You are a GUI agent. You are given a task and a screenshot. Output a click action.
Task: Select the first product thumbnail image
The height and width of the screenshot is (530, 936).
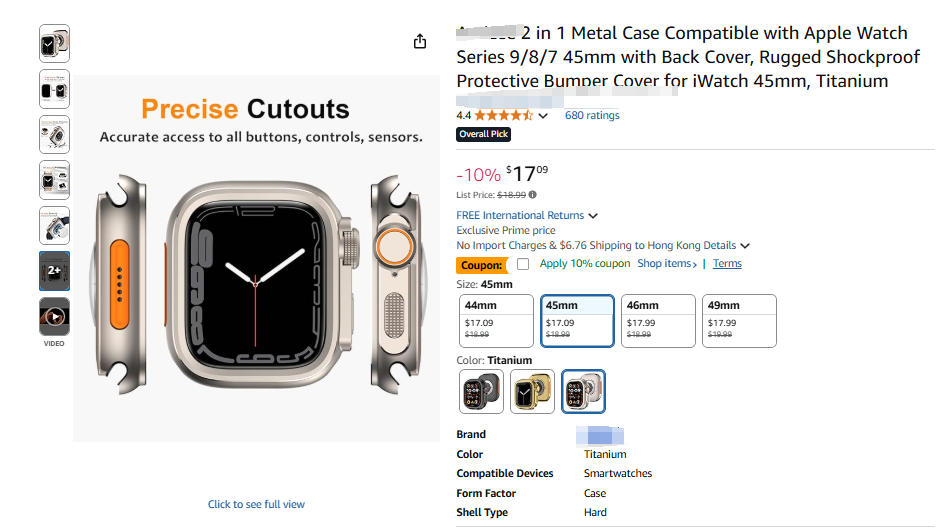[54, 44]
